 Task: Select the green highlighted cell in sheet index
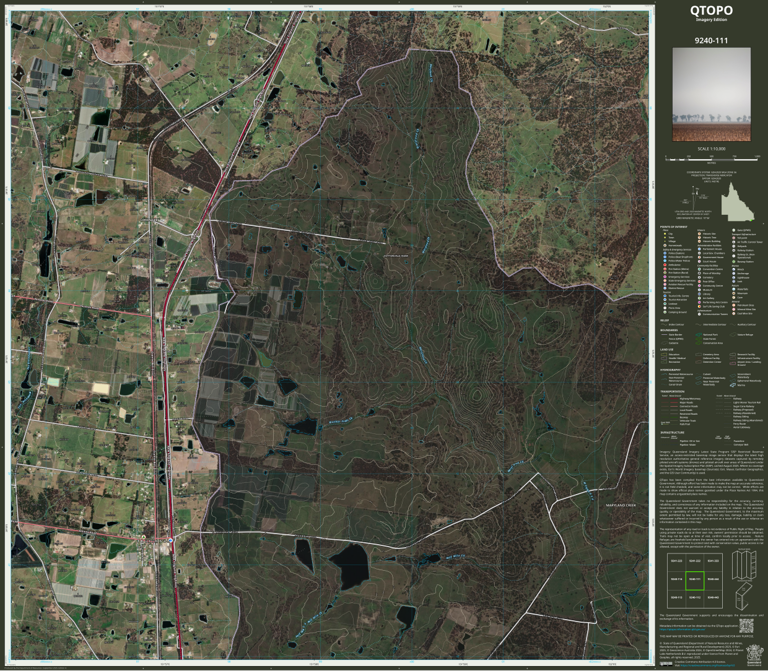(x=695, y=580)
